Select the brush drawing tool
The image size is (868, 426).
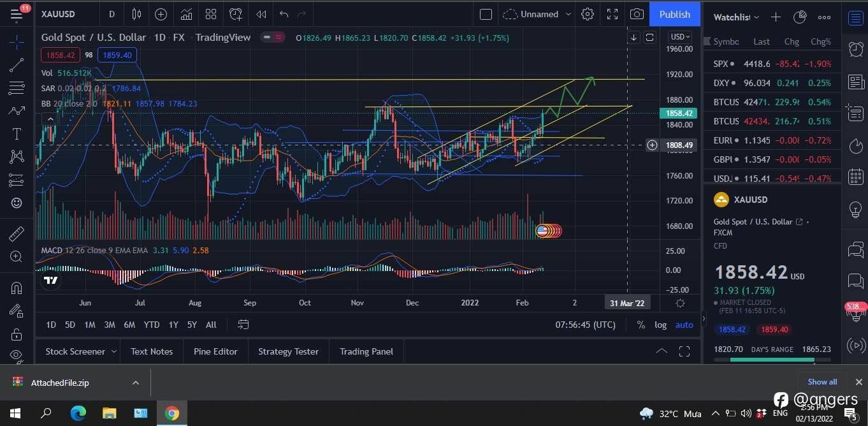point(17,111)
